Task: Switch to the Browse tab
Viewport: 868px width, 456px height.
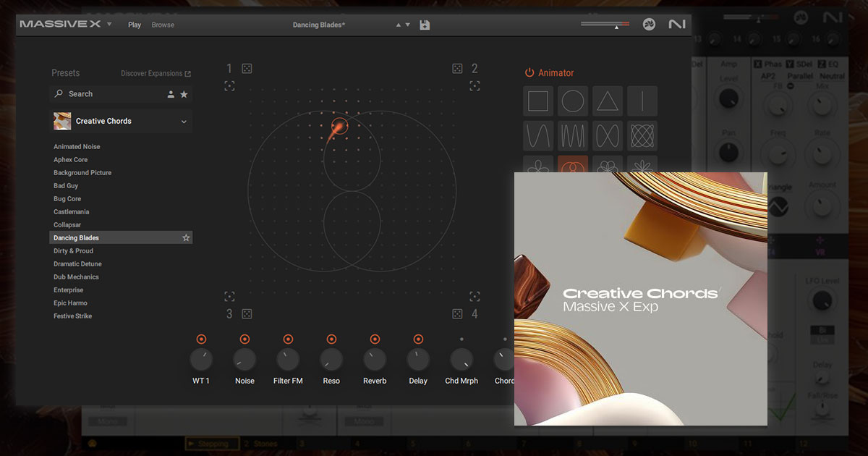Action: [x=163, y=25]
